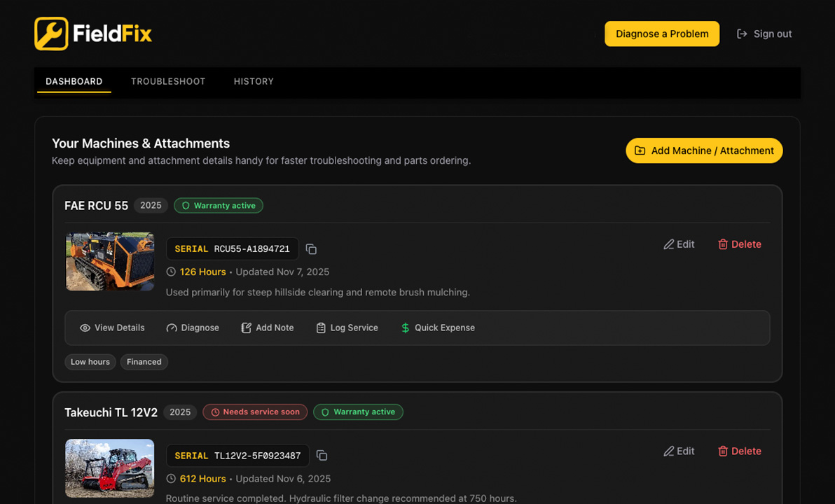Copy the serial number for FAE RCU 55

pos(311,248)
